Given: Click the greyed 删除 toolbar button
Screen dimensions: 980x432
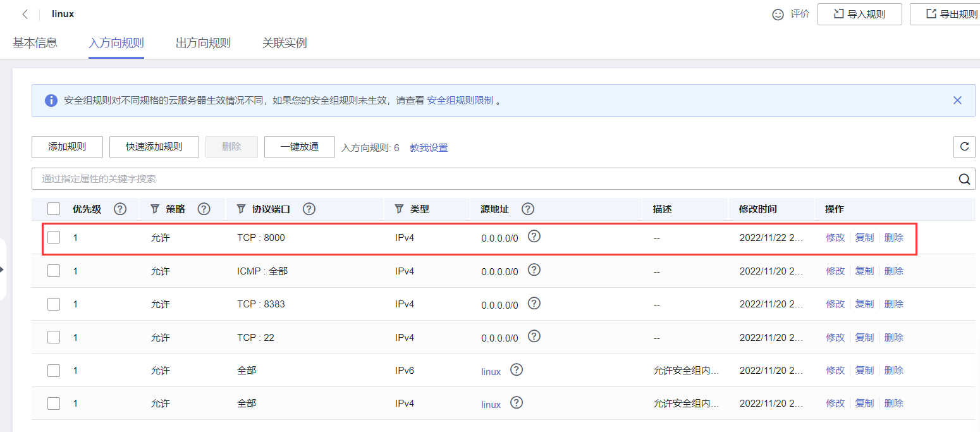Looking at the screenshot, I should click(231, 147).
